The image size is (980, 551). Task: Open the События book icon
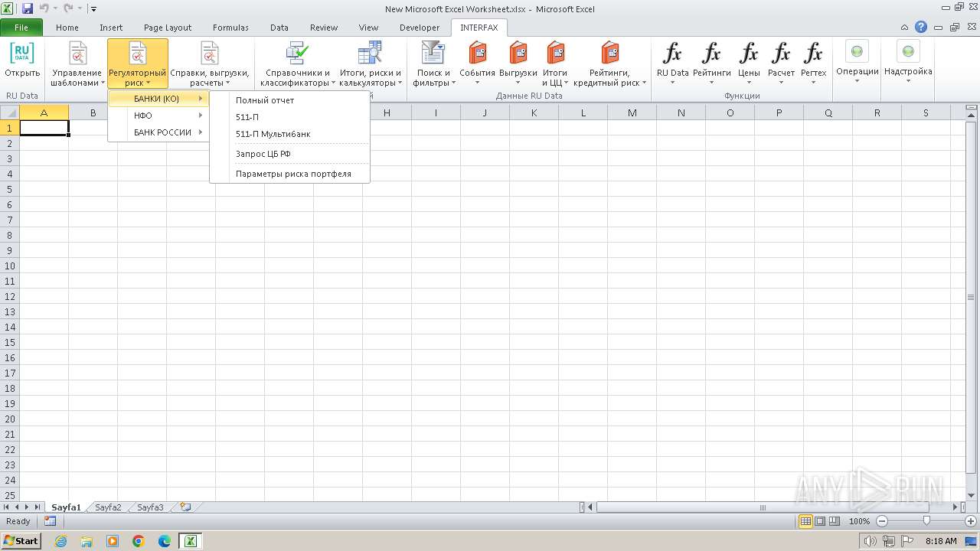click(478, 54)
